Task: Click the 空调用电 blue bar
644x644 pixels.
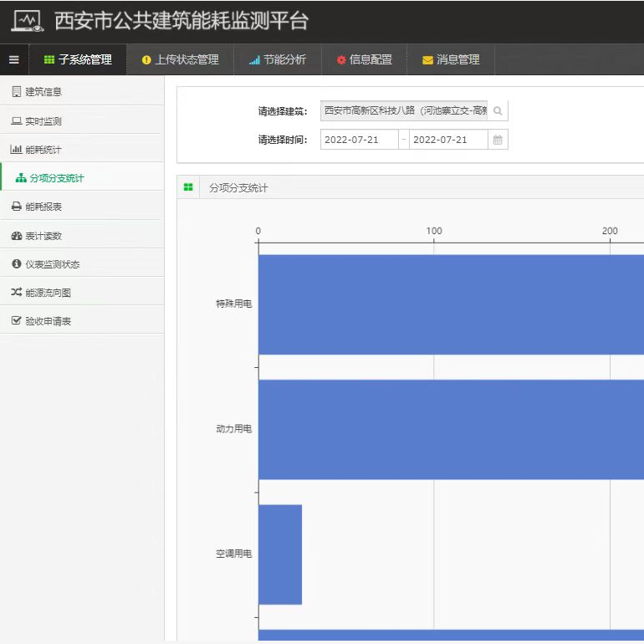Action: tap(280, 554)
